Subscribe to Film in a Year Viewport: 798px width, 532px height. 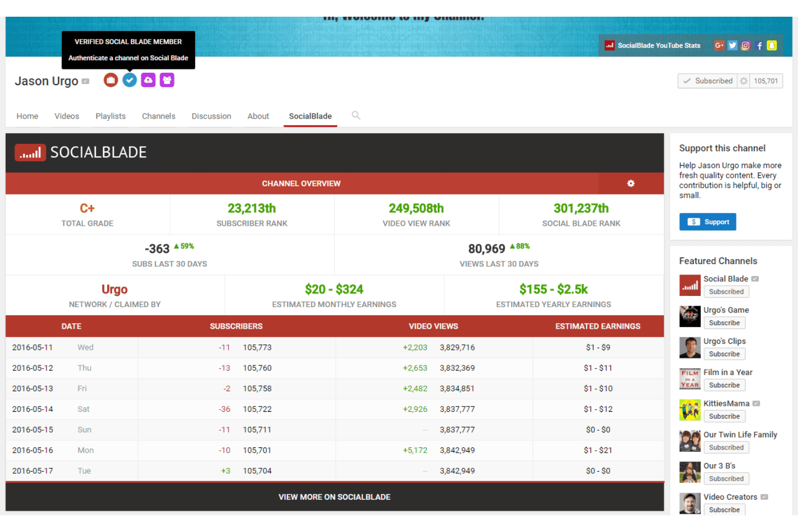point(724,385)
